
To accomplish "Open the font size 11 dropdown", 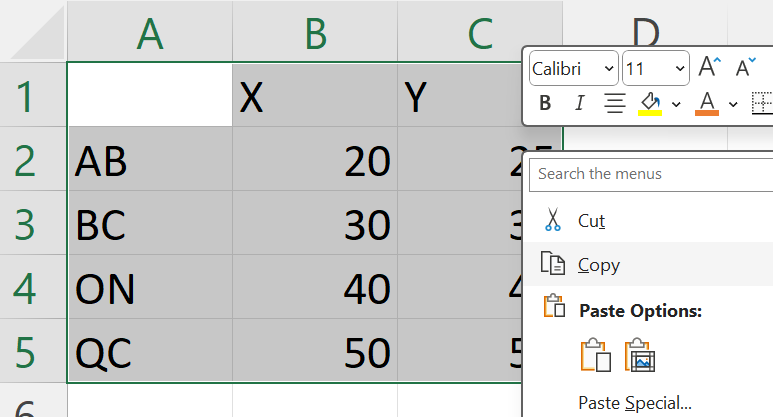I will point(655,68).
